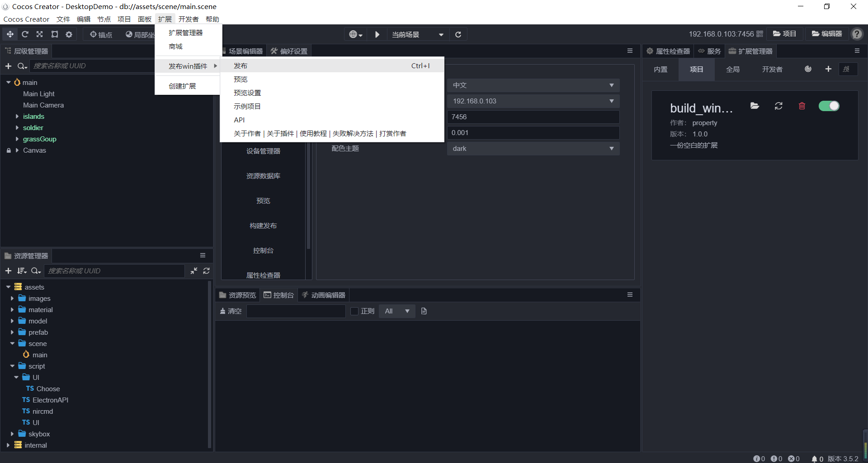Select the Move transform tool
The width and height of the screenshot is (868, 463).
click(10, 34)
